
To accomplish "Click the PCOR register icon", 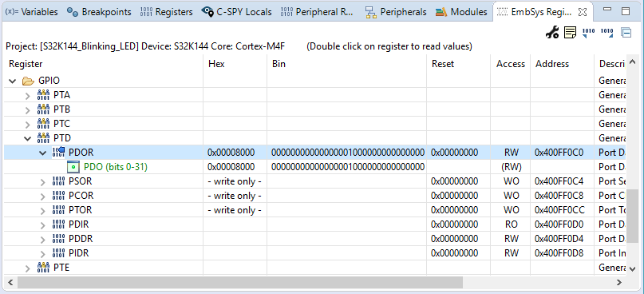I will 59,196.
